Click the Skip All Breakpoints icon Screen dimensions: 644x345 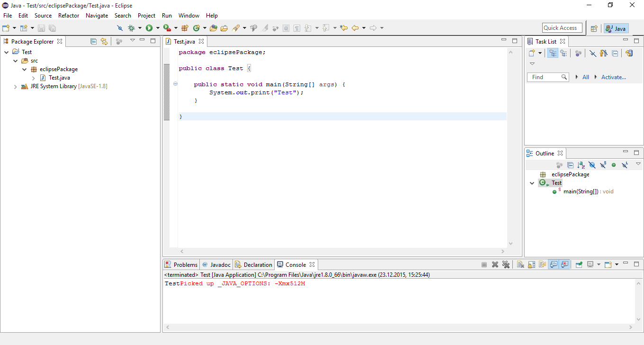pos(120,28)
